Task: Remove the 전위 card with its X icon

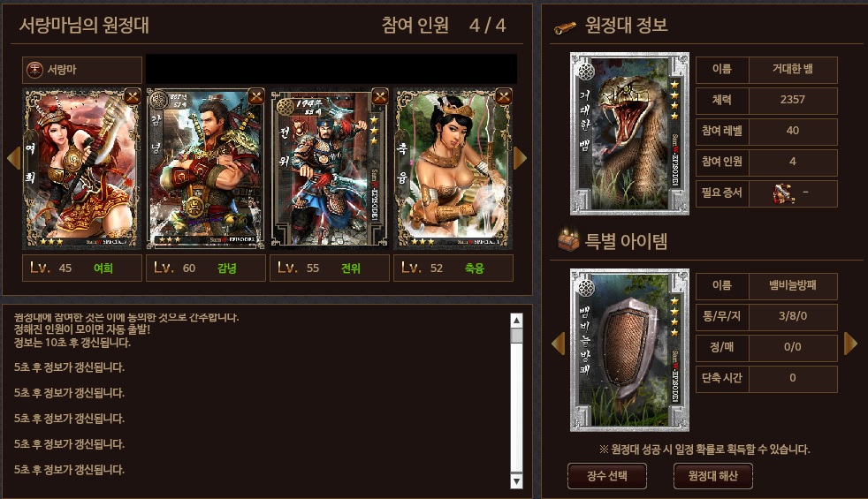Action: (x=380, y=97)
